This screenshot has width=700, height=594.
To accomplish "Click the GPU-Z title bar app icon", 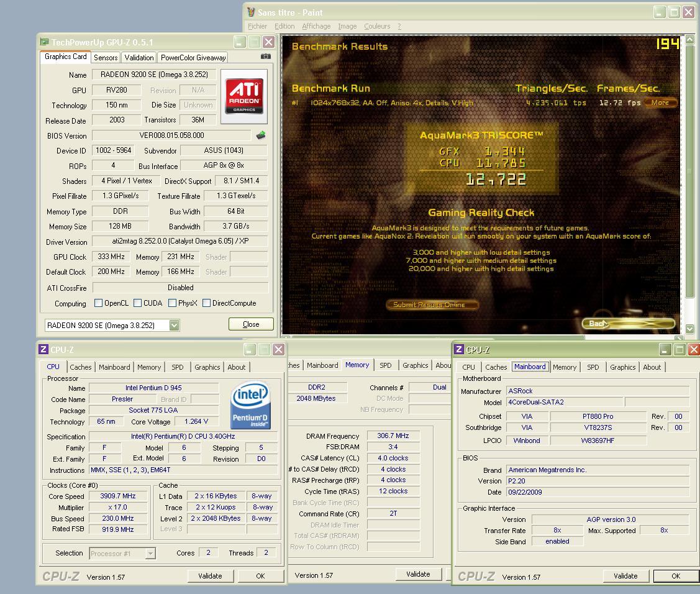I will pyautogui.click(x=44, y=42).
